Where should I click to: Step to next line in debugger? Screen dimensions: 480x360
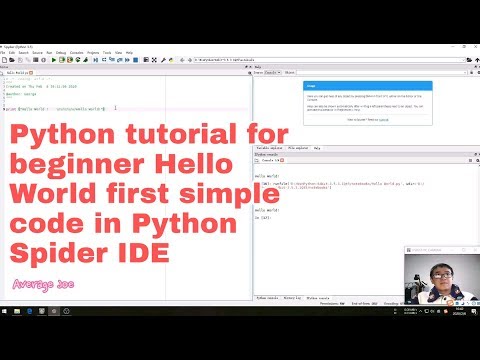(104, 60)
